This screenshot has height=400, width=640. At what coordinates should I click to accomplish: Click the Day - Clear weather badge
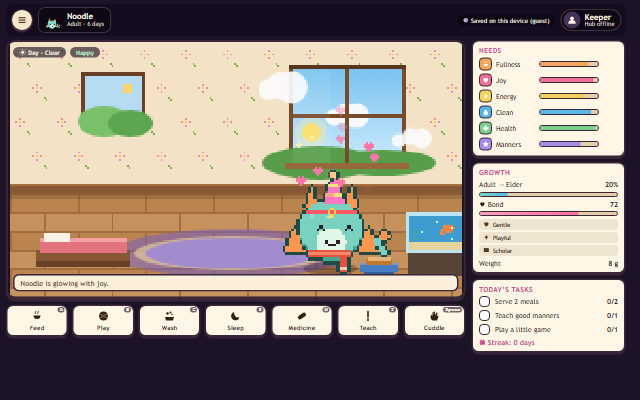(x=40, y=53)
